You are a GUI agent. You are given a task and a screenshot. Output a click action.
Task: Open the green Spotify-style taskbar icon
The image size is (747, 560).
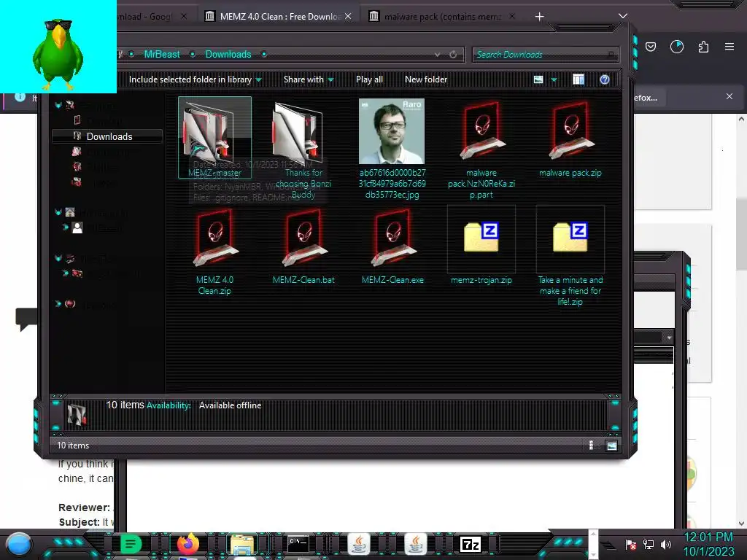(131, 544)
